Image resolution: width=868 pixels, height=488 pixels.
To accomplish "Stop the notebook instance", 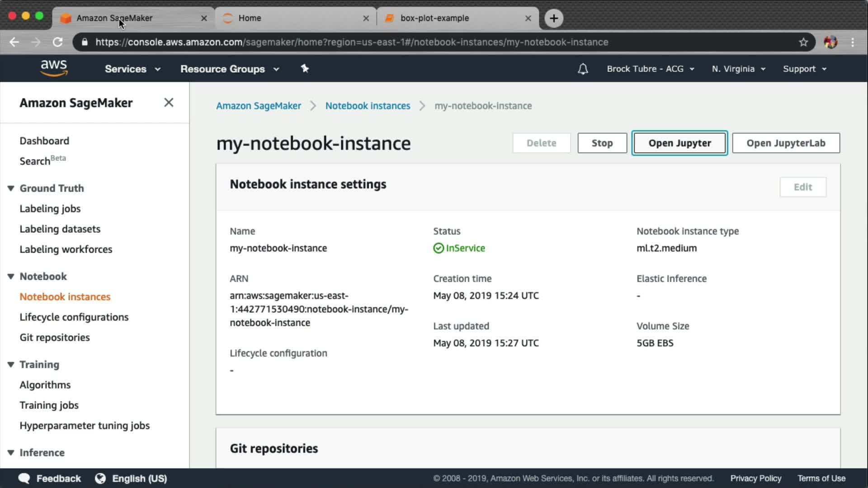I will click(602, 143).
